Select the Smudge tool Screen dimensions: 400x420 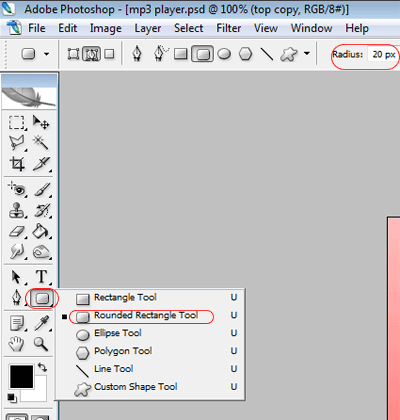click(17, 252)
